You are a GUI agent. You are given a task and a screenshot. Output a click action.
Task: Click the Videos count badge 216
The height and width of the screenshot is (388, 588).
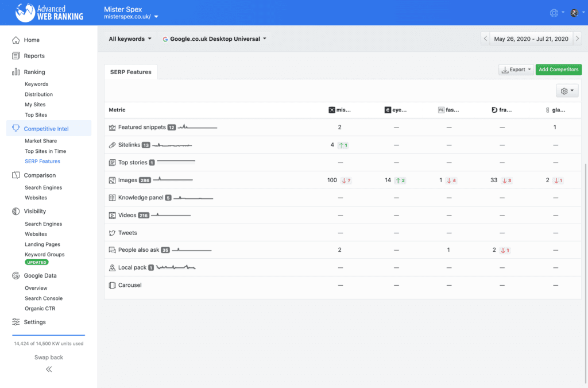pos(144,216)
